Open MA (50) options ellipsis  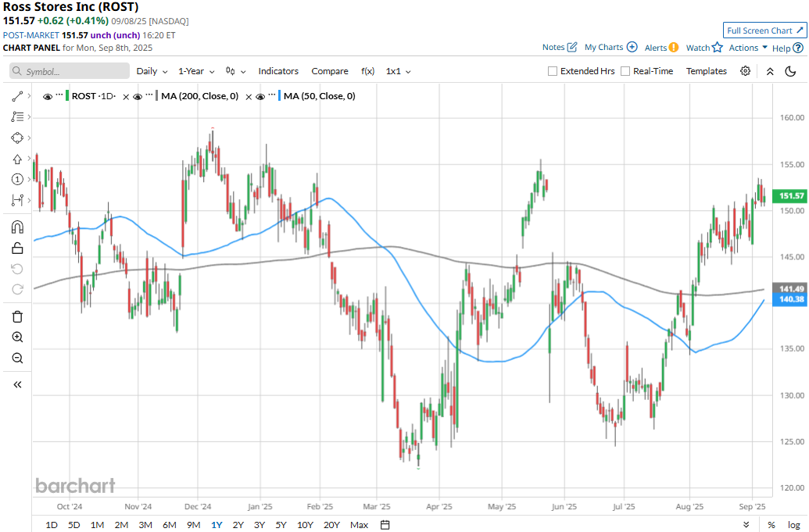[271, 95]
